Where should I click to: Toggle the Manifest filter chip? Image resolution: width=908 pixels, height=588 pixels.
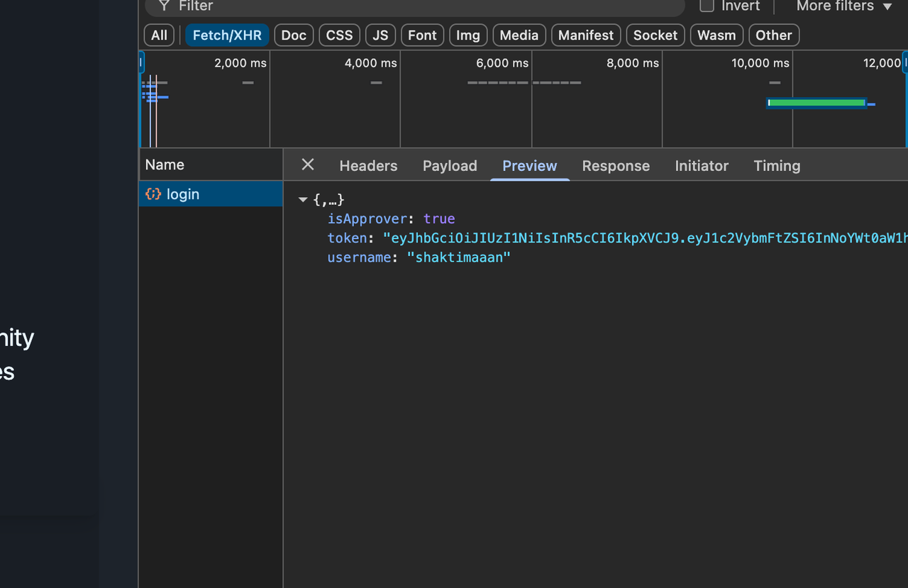[585, 35]
